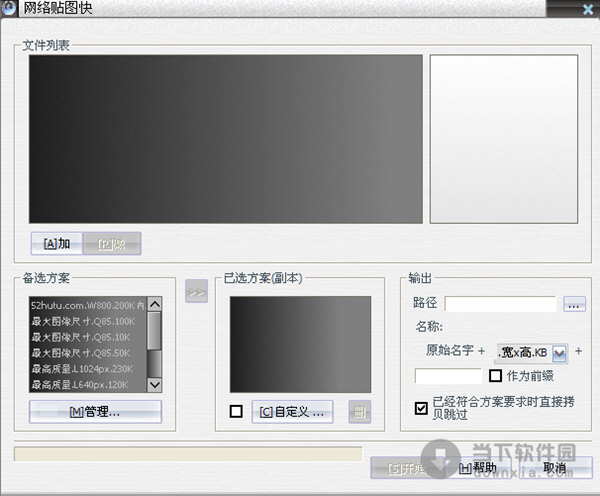Select scheme 最大图像尺寸.Q85.100K
Viewport: 600px width, 496px height.
[x=88, y=321]
